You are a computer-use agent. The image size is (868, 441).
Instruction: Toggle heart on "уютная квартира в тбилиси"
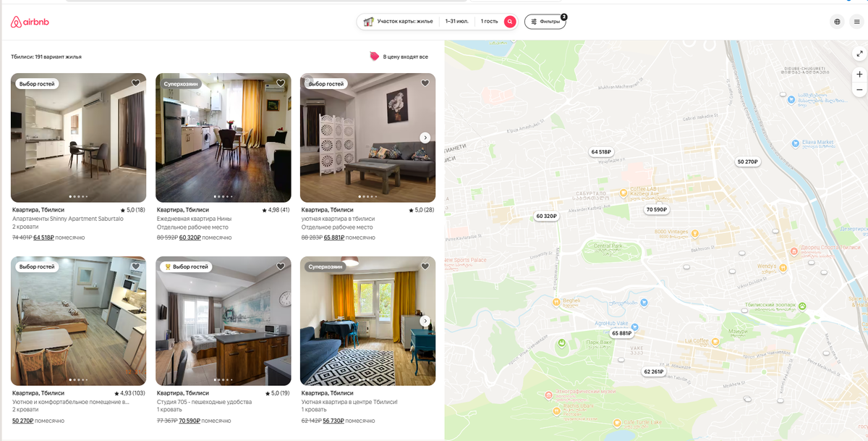coord(425,83)
